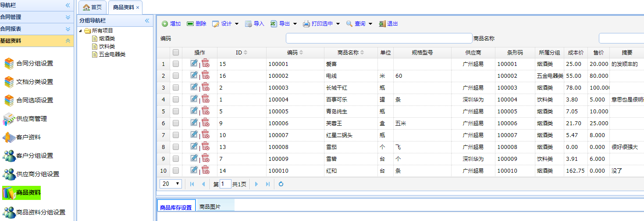Click the page number input box
644x221 pixels.
click(225, 184)
